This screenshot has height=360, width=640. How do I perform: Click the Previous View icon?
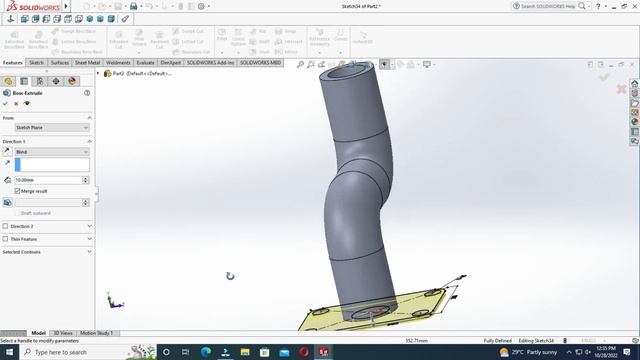(x=322, y=64)
